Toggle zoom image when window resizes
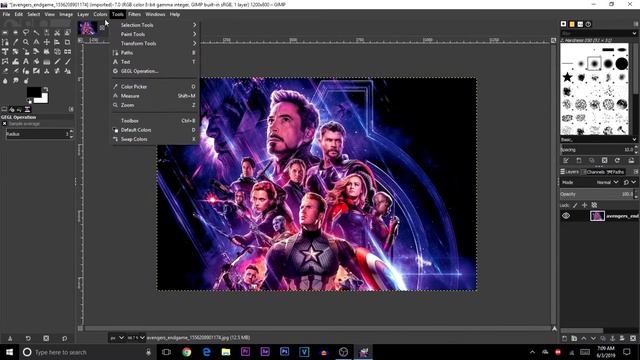The width and height of the screenshot is (640, 360). coord(553,40)
